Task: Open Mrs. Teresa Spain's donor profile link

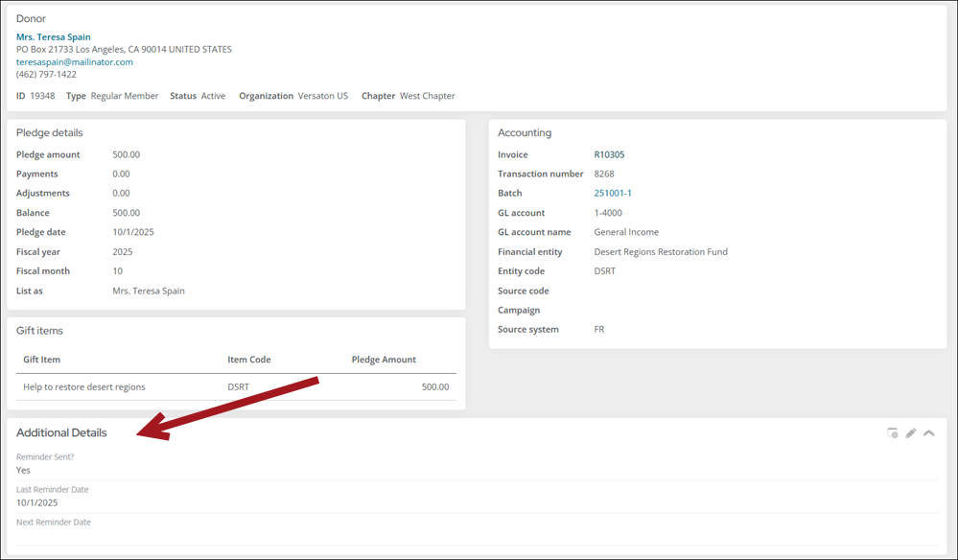Action: point(54,37)
